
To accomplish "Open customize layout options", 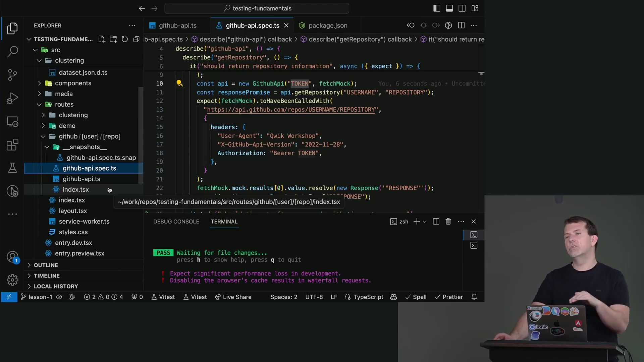I will click(x=475, y=8).
